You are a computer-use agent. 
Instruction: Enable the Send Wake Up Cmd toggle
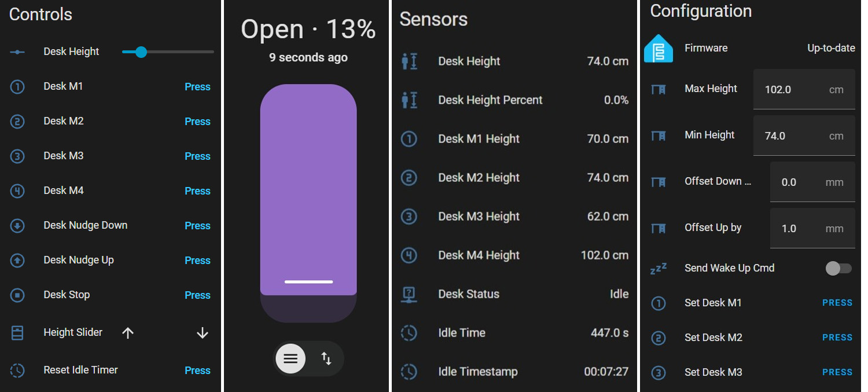[x=838, y=268]
